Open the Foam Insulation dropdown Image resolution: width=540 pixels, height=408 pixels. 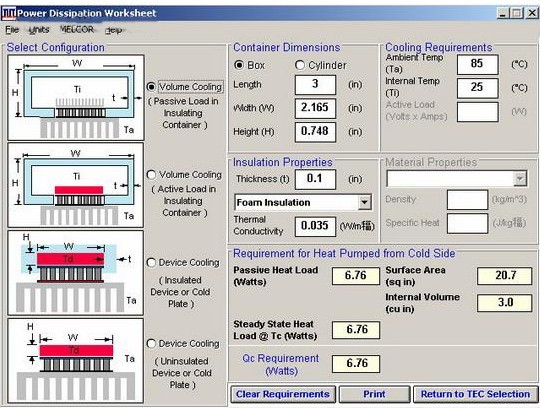pyautogui.click(x=364, y=202)
